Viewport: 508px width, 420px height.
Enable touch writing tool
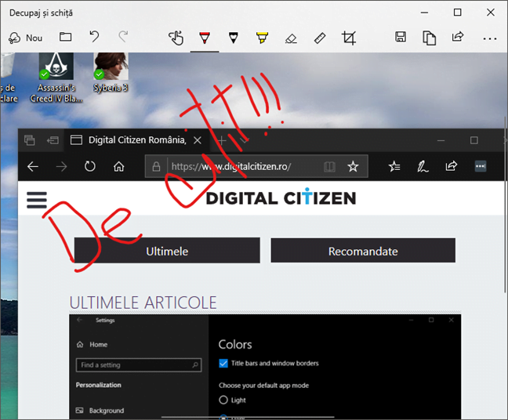pyautogui.click(x=176, y=38)
